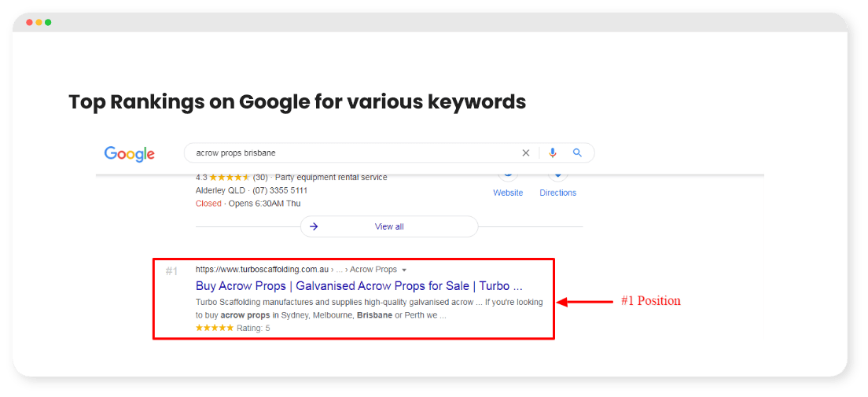The width and height of the screenshot is (868, 397).
Task: Expand the dropdown arrow beside Acrow Props breadcrumb
Action: click(404, 270)
